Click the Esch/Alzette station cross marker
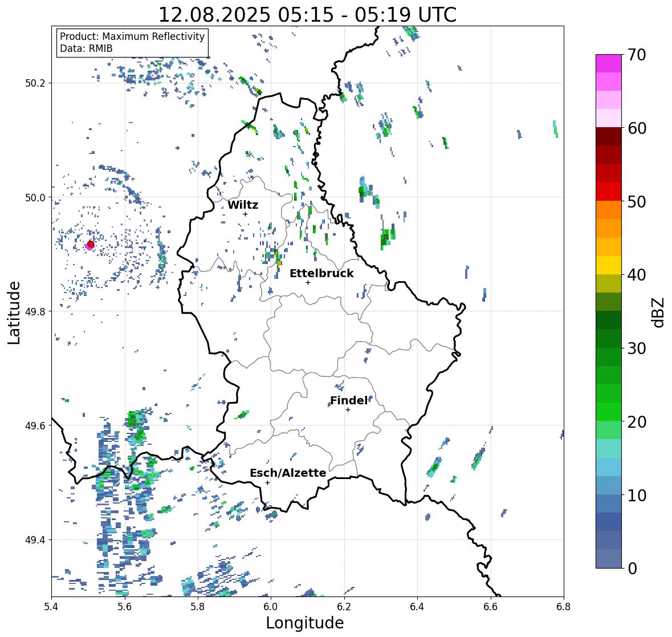 point(267,482)
